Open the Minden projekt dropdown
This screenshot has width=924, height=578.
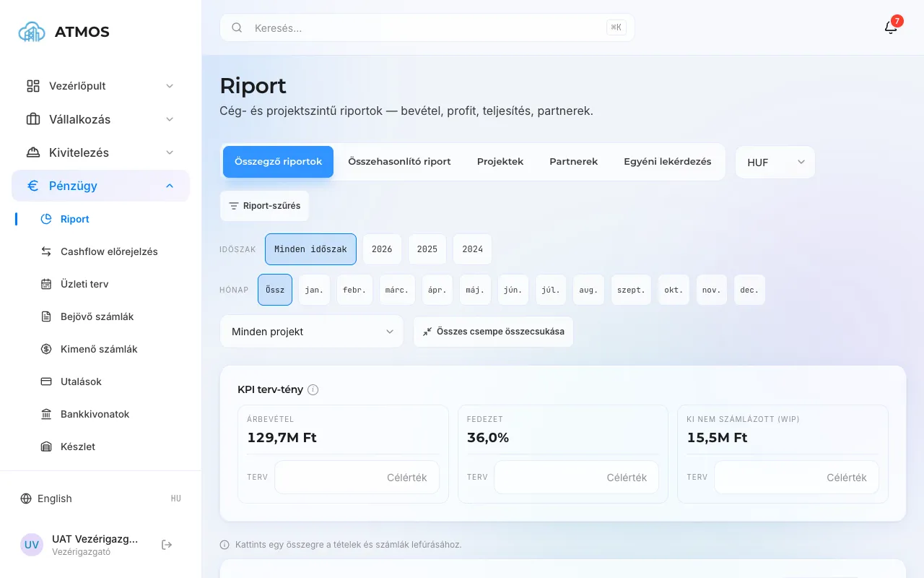click(x=312, y=332)
